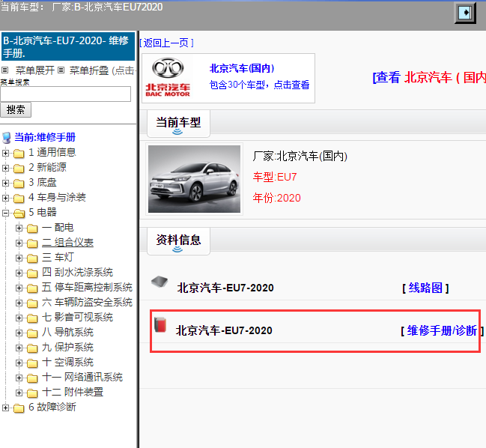Click the 当前:维修手册 root label
Viewport: 486px width, 448px height.
tap(45, 137)
